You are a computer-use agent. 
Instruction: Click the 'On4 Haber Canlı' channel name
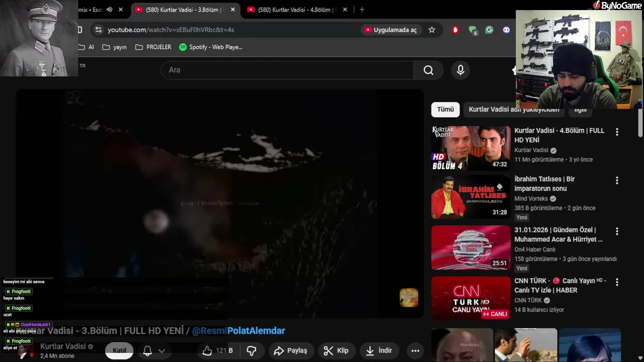point(535,249)
